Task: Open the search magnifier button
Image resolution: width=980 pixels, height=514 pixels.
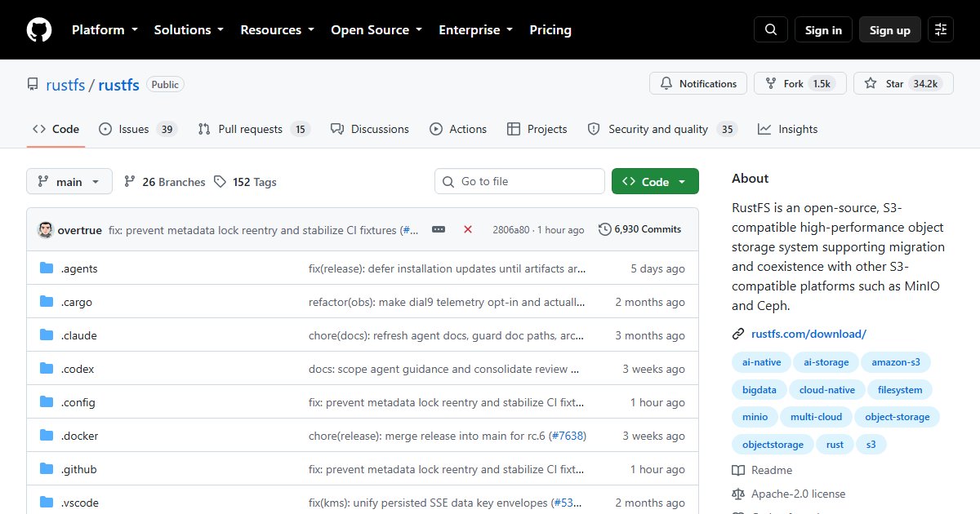Action: (x=771, y=30)
